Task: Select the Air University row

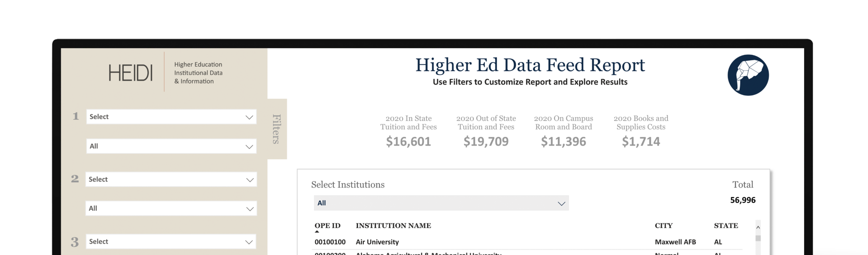Action: coord(377,242)
